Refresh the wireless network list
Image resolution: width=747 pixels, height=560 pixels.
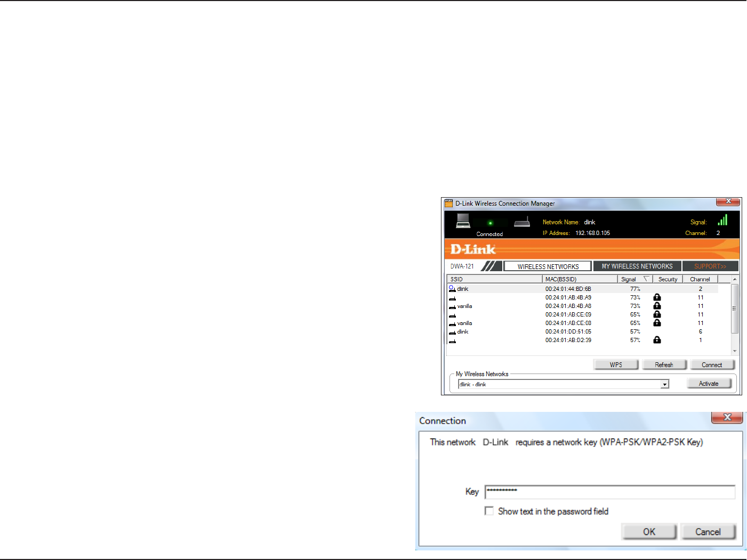click(664, 364)
